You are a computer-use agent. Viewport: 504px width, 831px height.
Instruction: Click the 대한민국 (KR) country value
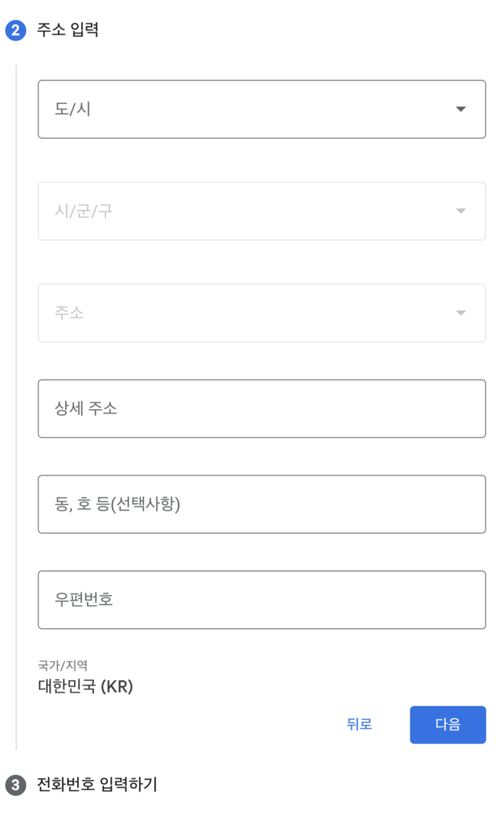coord(85,687)
